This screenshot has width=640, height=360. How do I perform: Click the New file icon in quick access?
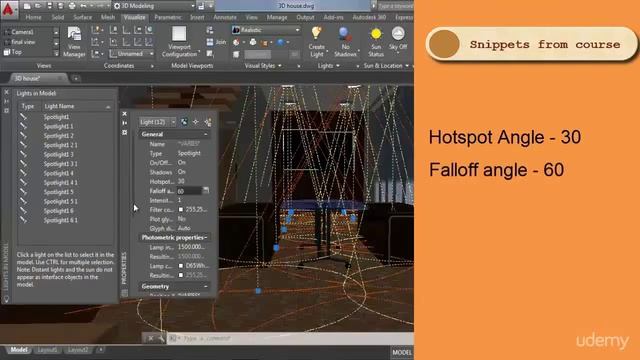27,6
